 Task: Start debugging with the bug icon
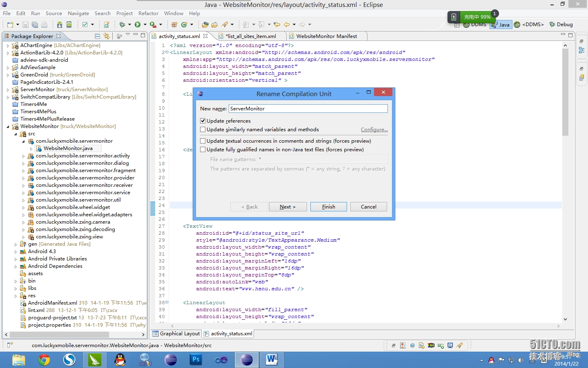point(122,25)
